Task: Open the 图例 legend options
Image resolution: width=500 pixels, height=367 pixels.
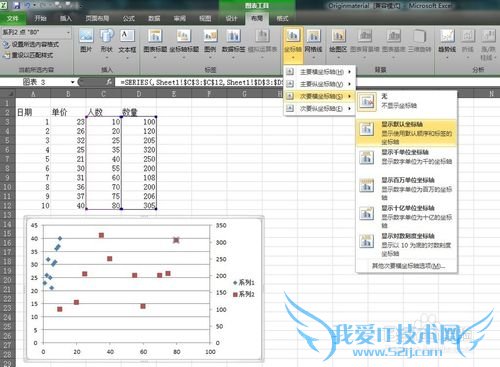Action: (x=210, y=43)
